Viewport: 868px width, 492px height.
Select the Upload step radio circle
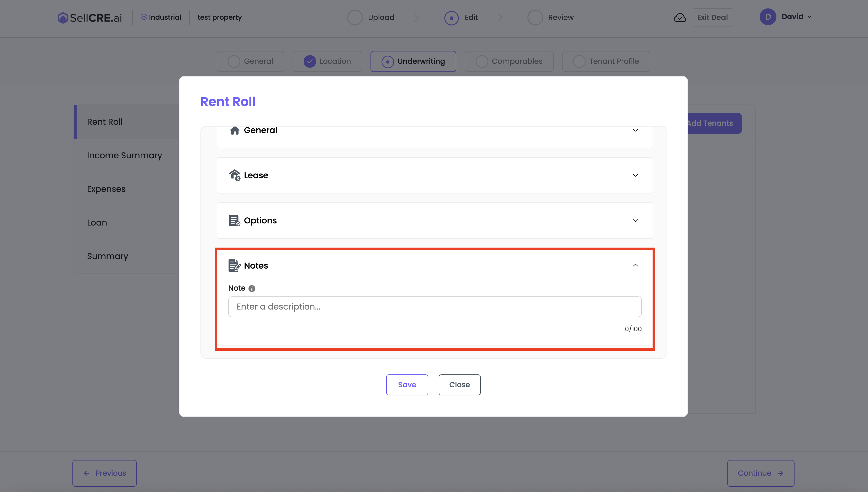coord(355,18)
